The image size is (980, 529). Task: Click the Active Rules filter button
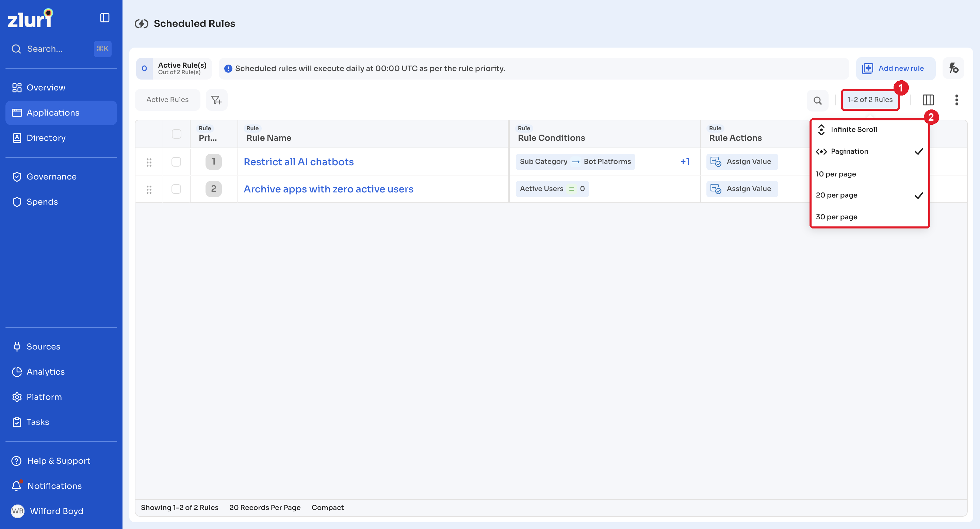[x=167, y=100]
